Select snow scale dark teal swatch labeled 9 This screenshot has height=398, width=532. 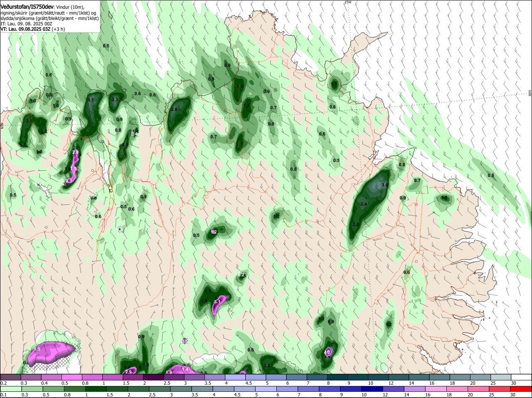[x=358, y=377]
